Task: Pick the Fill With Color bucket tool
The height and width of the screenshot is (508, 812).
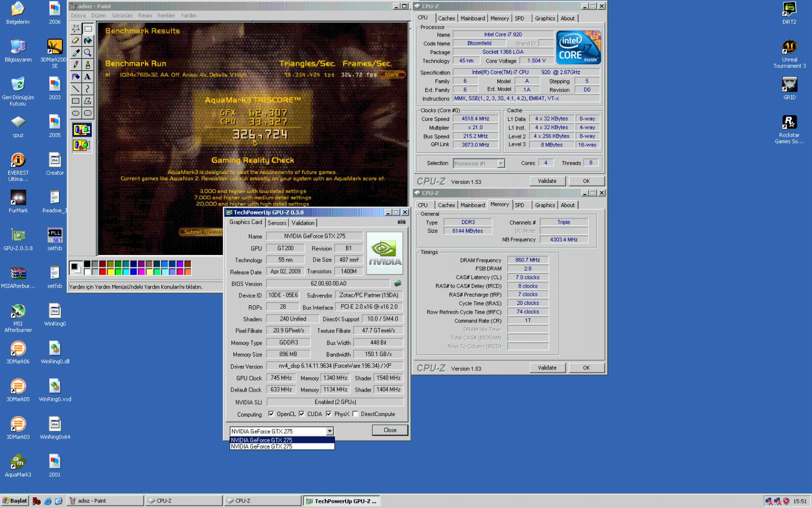Action: [88, 41]
